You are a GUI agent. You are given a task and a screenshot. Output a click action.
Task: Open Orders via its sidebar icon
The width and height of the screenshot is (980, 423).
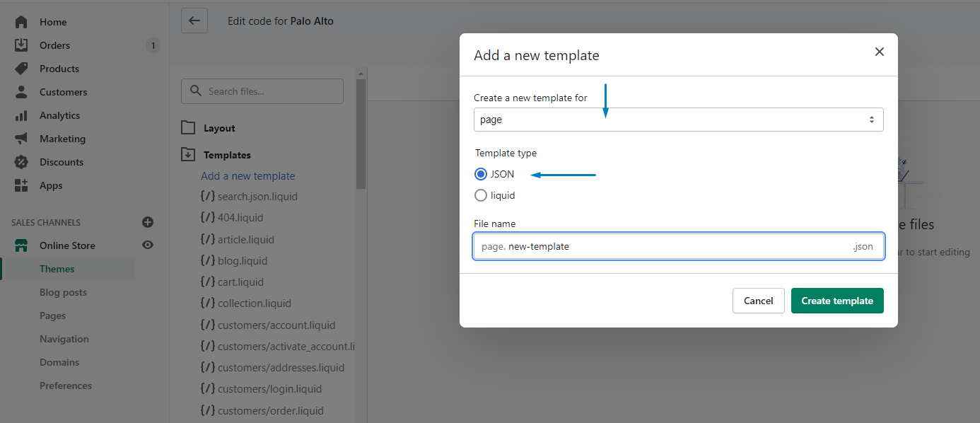point(21,45)
